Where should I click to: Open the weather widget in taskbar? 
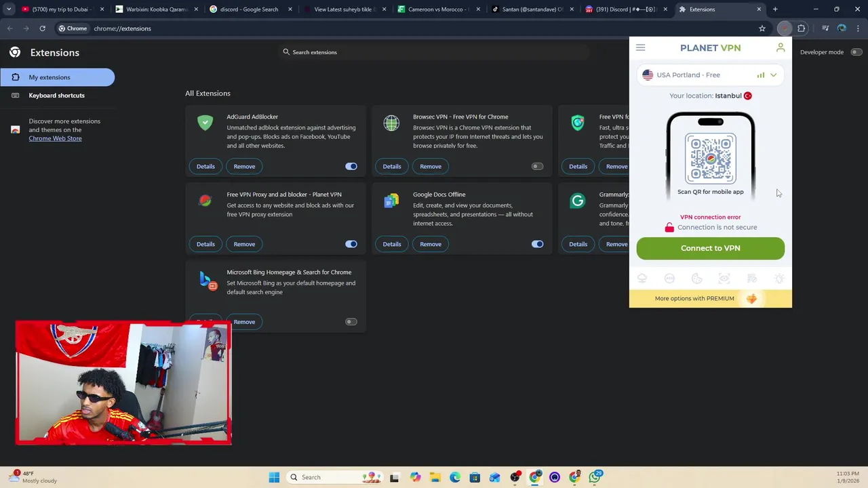[x=34, y=477]
